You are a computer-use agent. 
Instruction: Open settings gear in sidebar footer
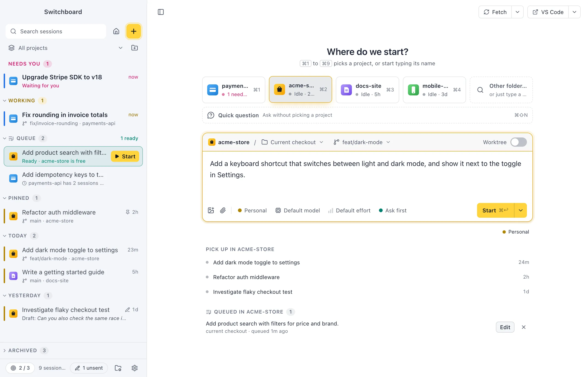click(135, 368)
